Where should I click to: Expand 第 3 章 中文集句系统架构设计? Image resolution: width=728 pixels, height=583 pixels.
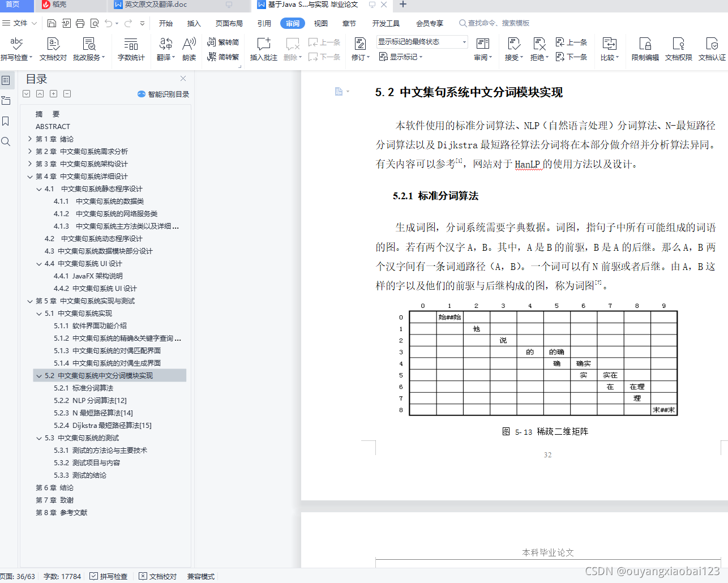click(x=30, y=164)
